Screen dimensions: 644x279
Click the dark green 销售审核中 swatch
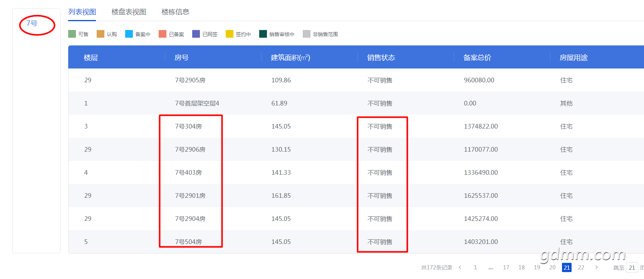click(263, 34)
